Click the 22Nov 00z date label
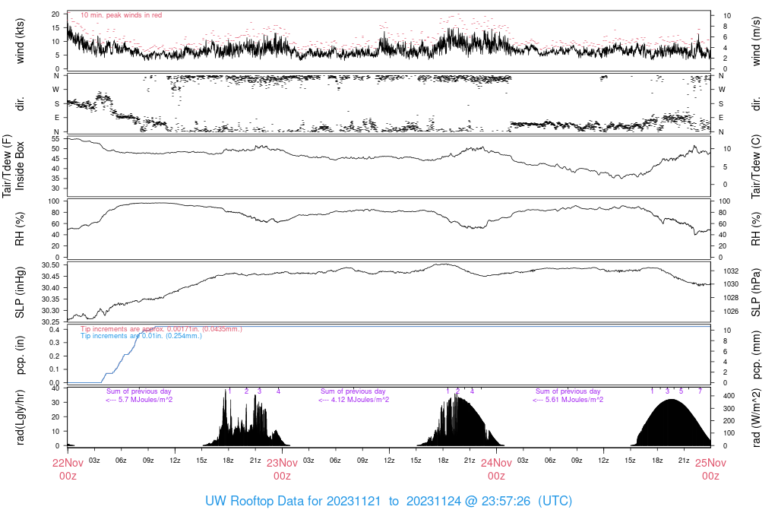The image size is (778, 532). pos(68,469)
